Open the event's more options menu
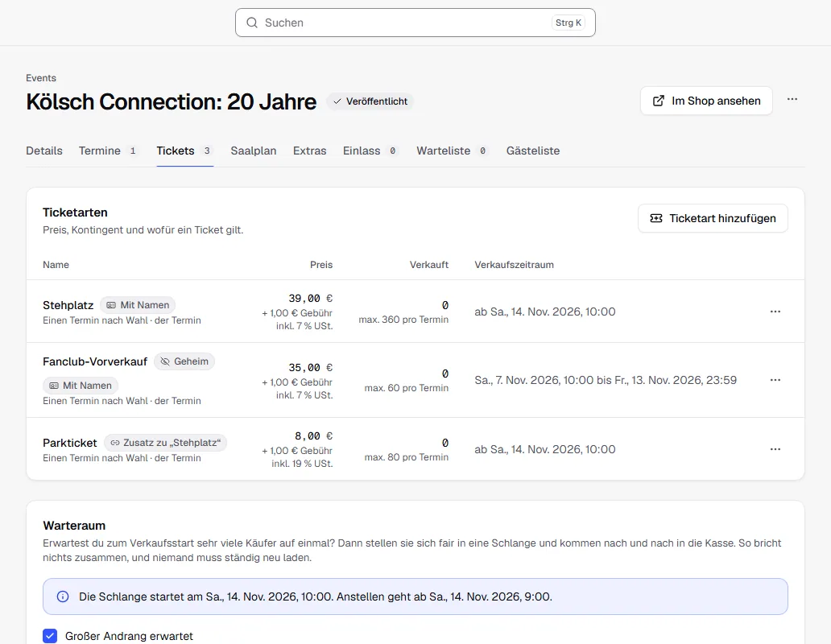831x644 pixels. click(792, 100)
